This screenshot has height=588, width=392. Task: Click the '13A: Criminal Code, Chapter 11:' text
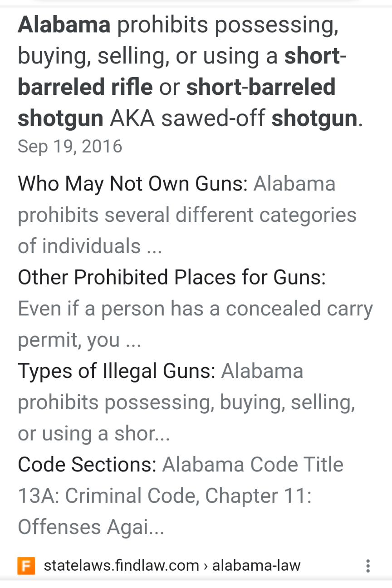165,496
